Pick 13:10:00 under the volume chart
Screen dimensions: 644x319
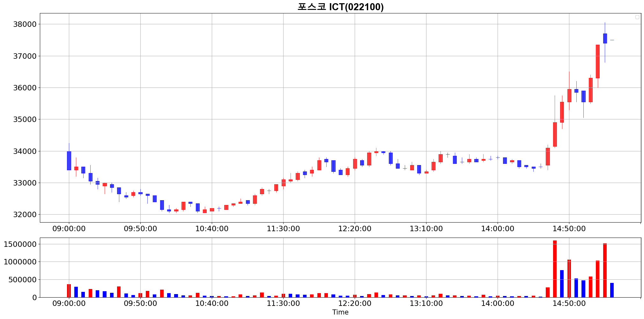click(x=426, y=303)
